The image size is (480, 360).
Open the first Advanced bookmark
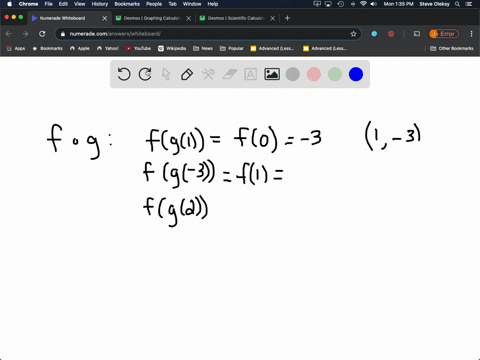point(272,48)
